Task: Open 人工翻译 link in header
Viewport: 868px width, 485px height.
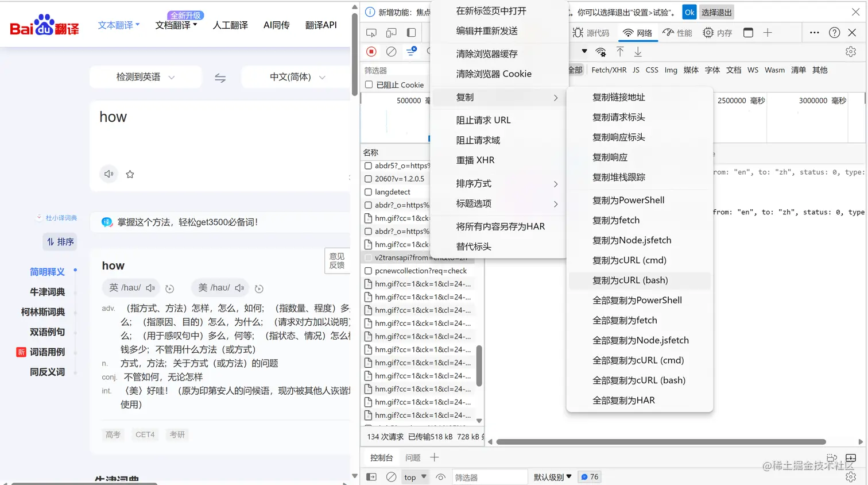Action: point(230,25)
